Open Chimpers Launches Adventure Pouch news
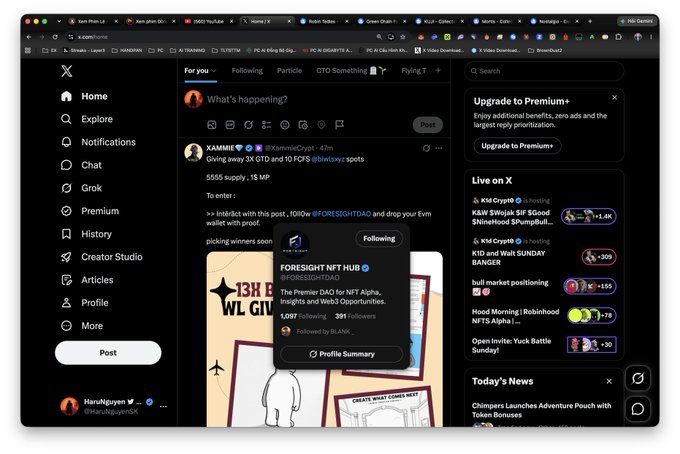The image size is (680, 454). pos(541,410)
